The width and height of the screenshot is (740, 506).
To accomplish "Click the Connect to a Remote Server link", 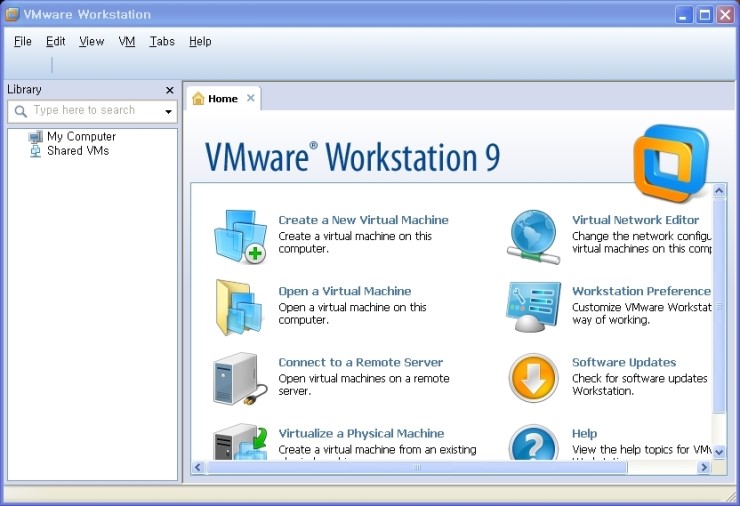I will pyautogui.click(x=360, y=362).
